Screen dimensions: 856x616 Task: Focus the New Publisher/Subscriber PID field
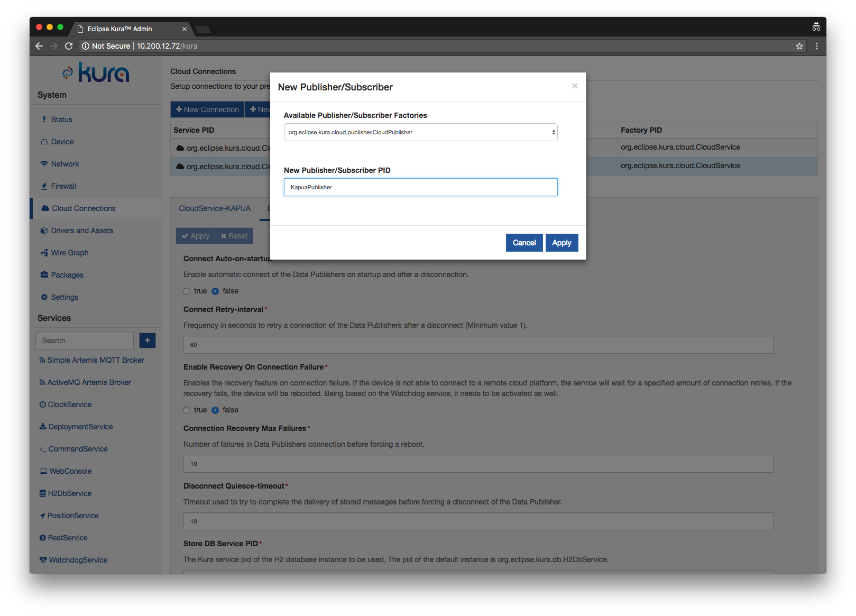pyautogui.click(x=421, y=187)
